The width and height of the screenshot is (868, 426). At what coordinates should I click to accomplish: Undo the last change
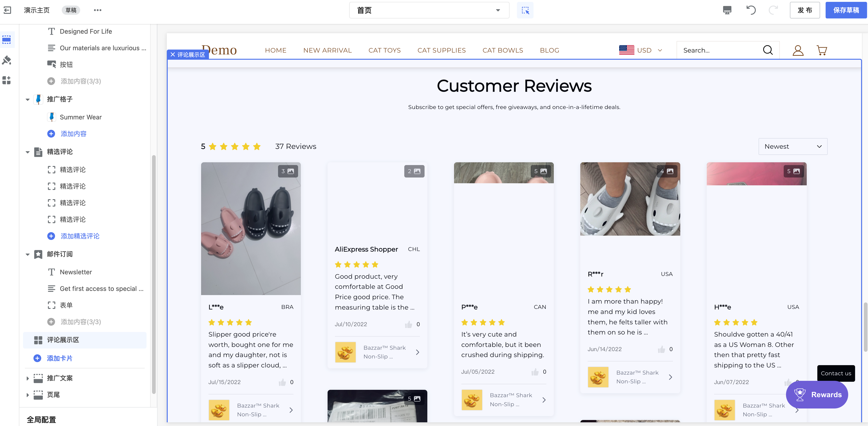pos(751,10)
